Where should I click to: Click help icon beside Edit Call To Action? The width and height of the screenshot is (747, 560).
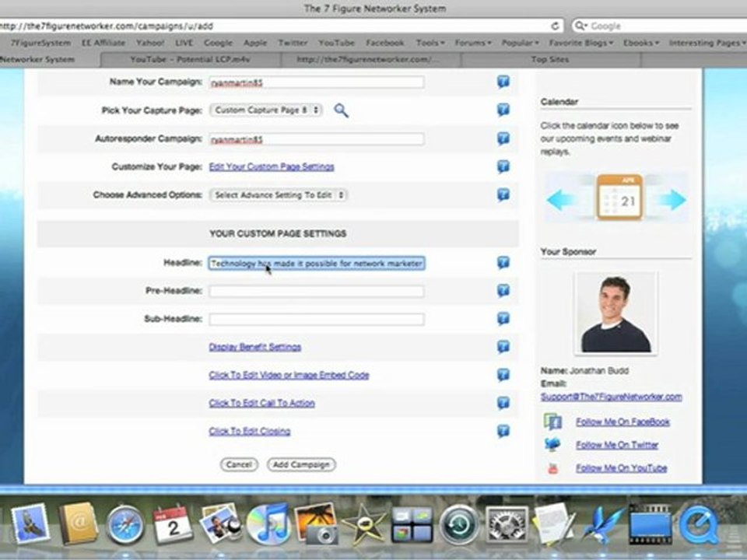click(503, 403)
